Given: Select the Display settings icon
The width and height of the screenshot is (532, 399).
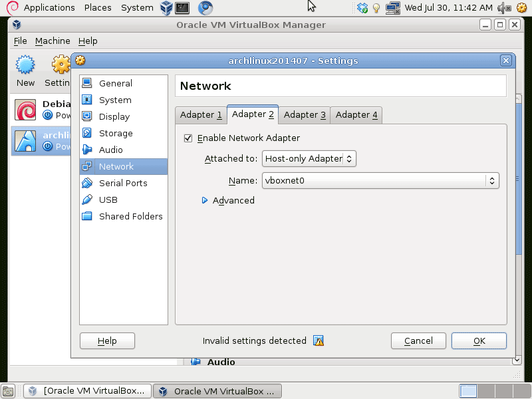Looking at the screenshot, I should (x=87, y=116).
